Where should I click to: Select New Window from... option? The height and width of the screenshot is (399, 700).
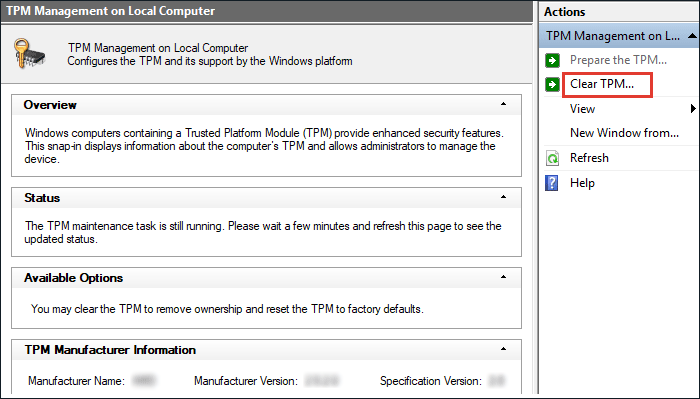coord(625,133)
